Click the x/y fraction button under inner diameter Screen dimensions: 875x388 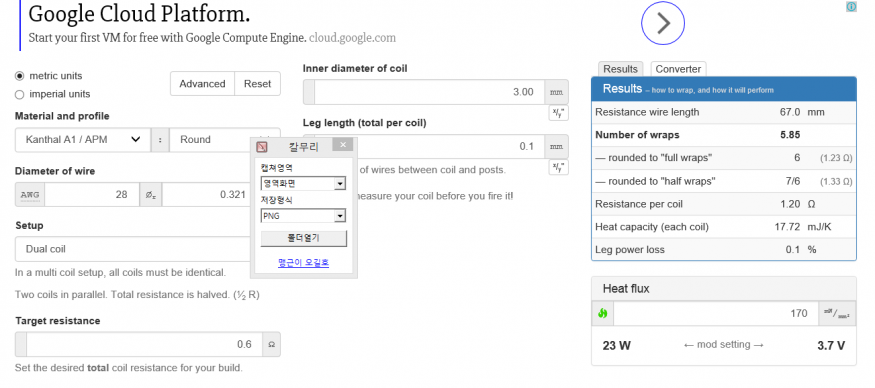click(x=558, y=113)
